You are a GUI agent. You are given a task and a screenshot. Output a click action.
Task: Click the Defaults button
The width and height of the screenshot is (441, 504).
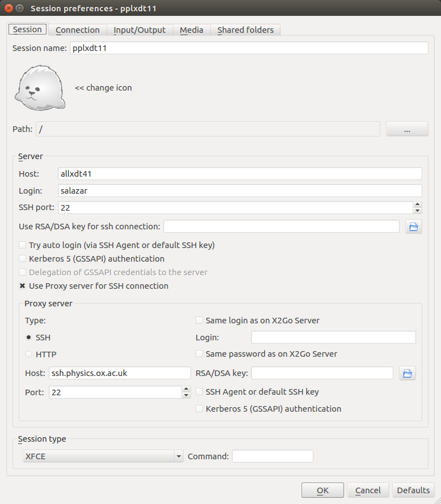(x=413, y=490)
